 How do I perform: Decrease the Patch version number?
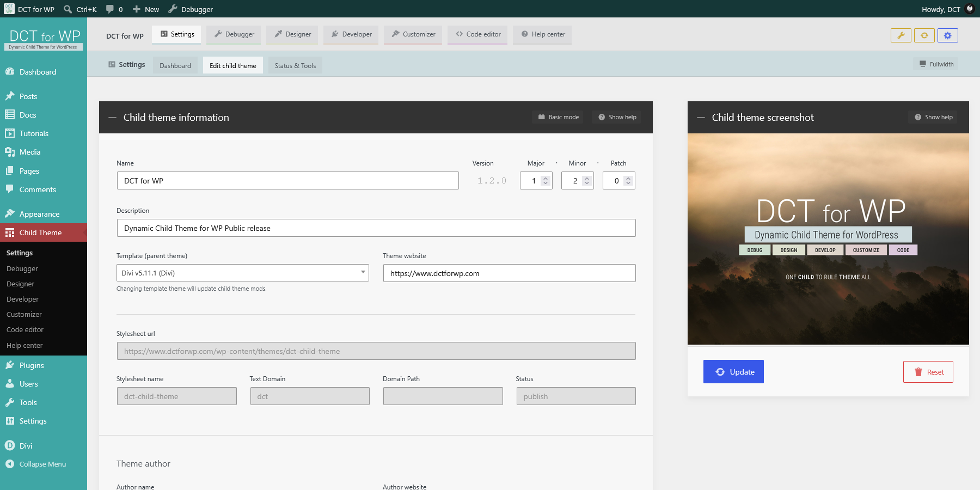point(628,183)
